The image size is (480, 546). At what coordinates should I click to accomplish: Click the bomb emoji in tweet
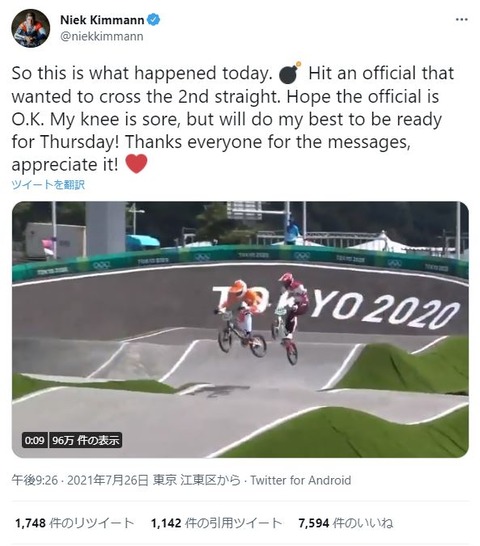[290, 73]
